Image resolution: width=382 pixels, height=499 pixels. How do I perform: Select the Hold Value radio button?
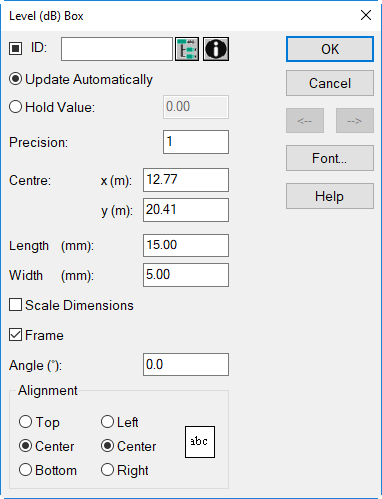(52, 107)
